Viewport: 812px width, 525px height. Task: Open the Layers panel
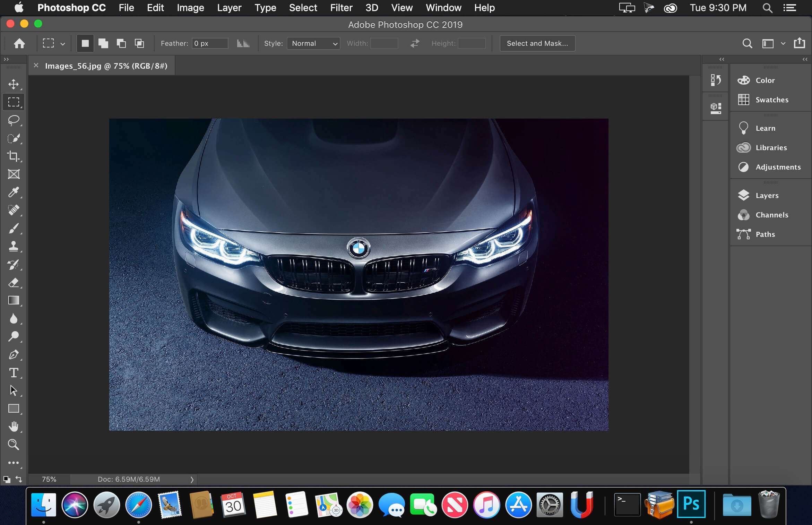coord(767,195)
